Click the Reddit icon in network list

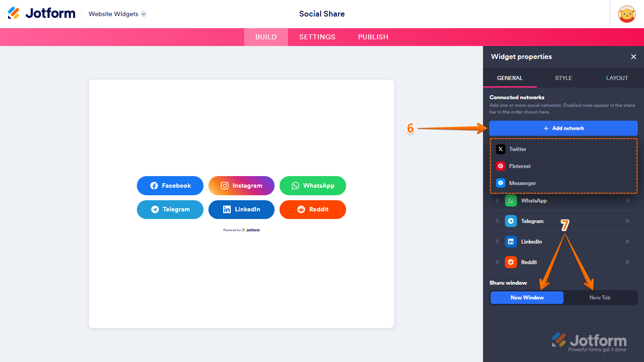coord(511,262)
